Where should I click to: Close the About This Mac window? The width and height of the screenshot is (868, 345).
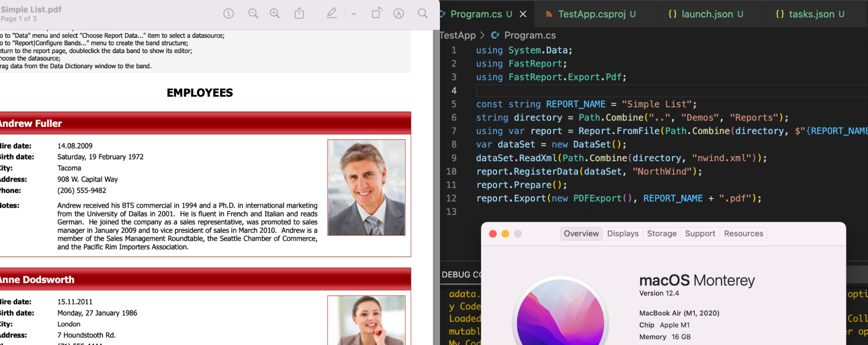click(493, 234)
